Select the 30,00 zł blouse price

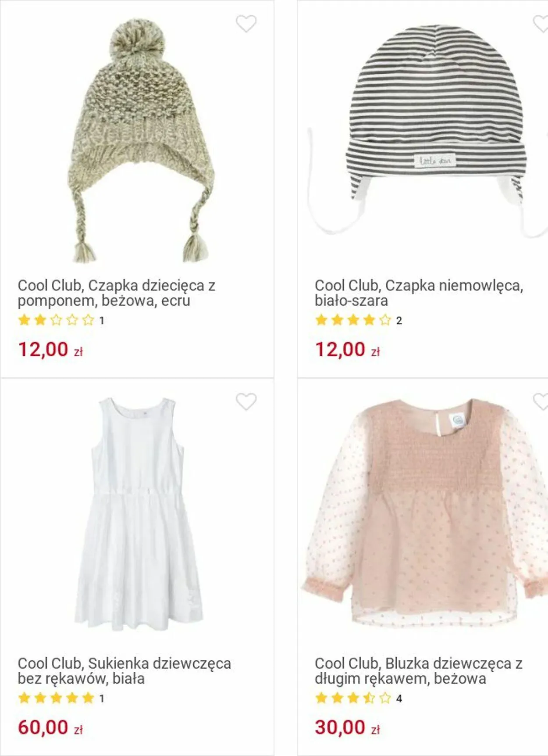pos(347,727)
